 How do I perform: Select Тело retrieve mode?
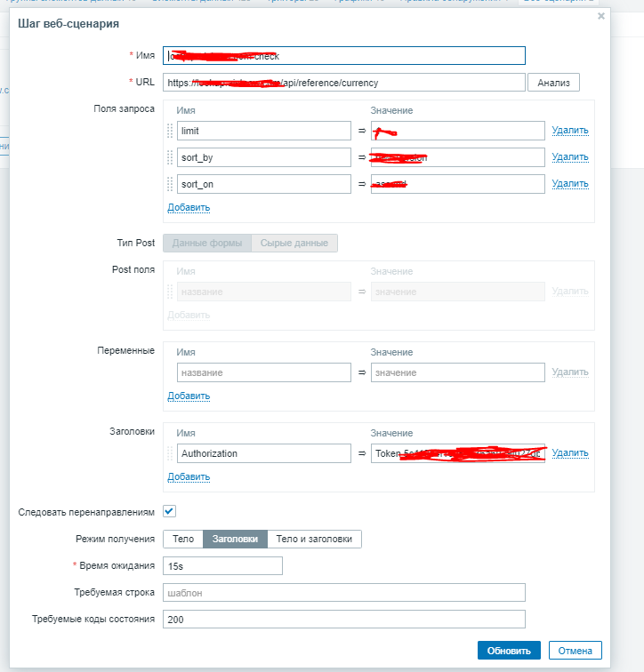[x=183, y=539]
